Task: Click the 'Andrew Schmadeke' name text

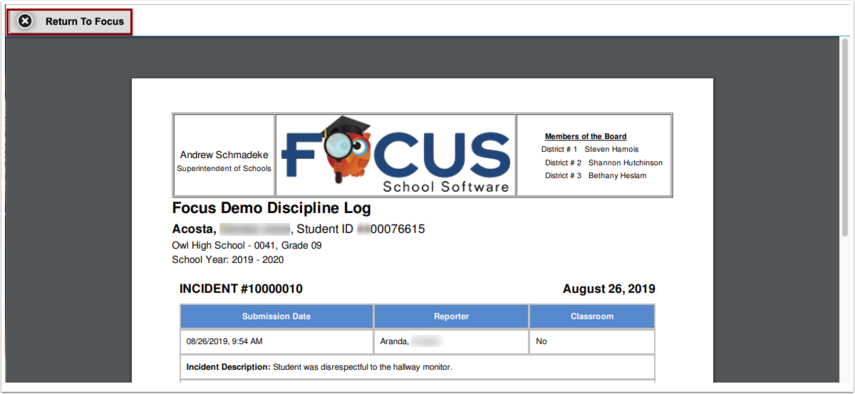Action: tap(224, 155)
